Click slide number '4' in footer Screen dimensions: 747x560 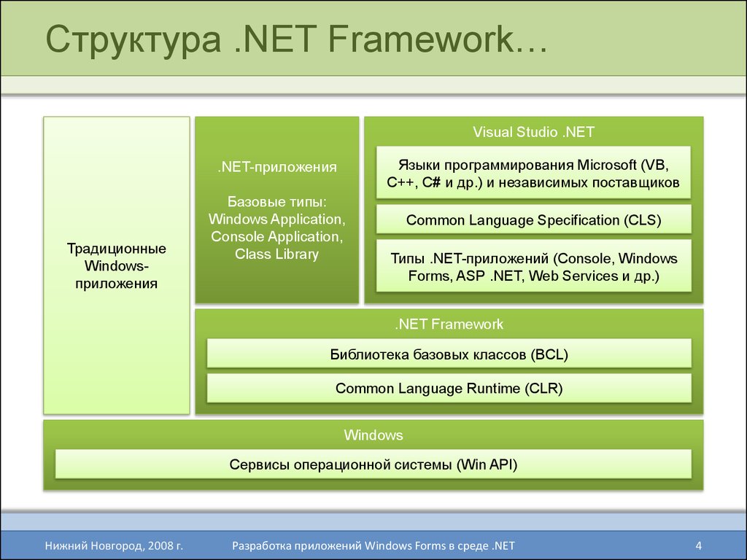pos(698,545)
